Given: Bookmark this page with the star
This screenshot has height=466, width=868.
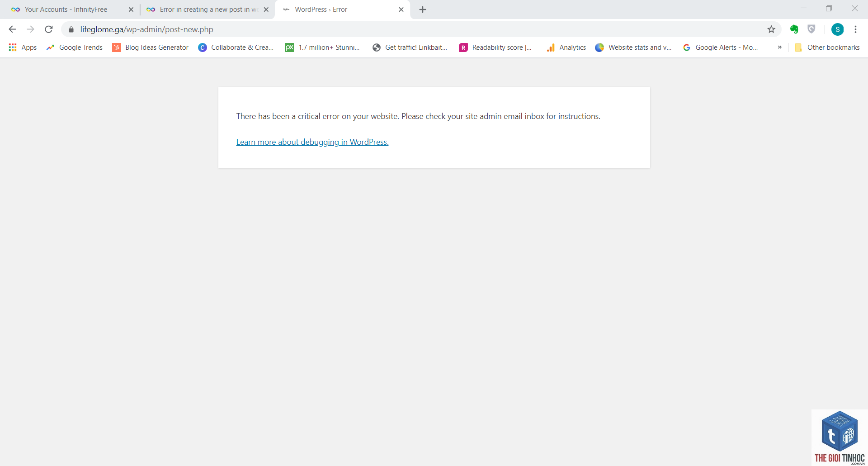Looking at the screenshot, I should [771, 29].
